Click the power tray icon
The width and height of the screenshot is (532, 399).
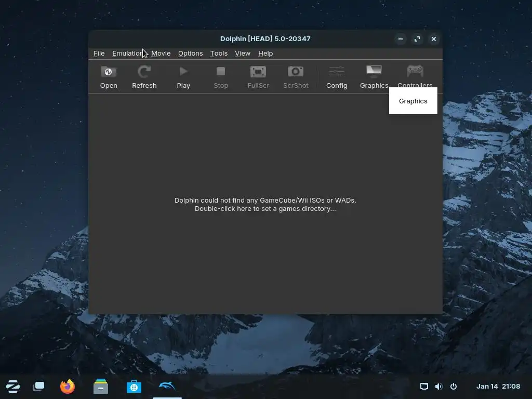[x=454, y=387]
